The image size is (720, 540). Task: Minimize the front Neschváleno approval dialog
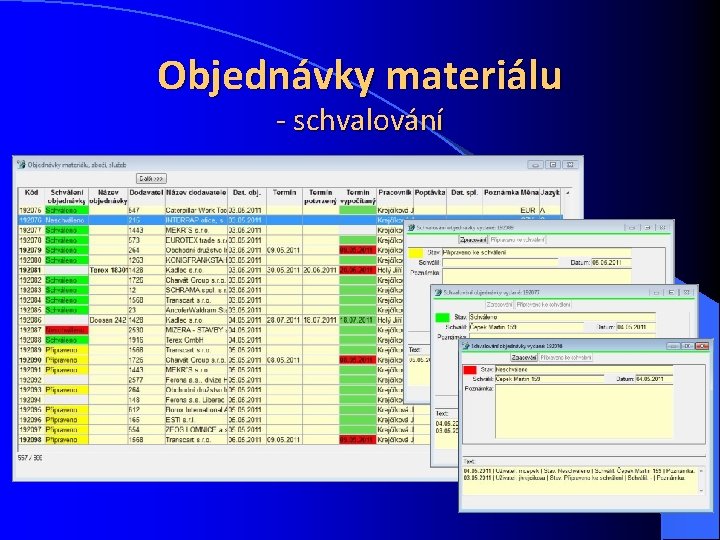pos(673,346)
